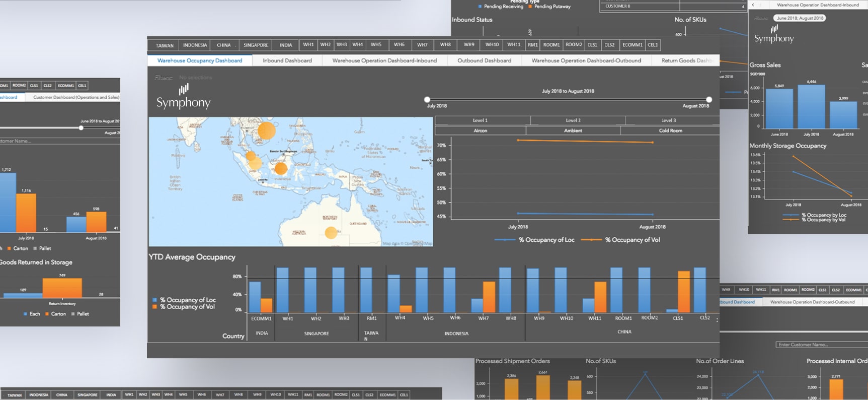Click the July 2018 bar in the Gross Sales chart
Image resolution: width=868 pixels, height=400 pixels.
[x=811, y=106]
